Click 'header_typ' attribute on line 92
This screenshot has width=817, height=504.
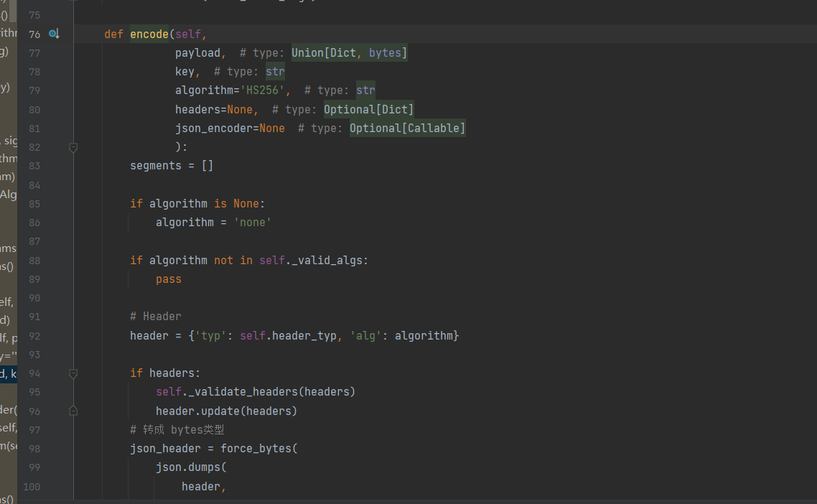click(304, 336)
